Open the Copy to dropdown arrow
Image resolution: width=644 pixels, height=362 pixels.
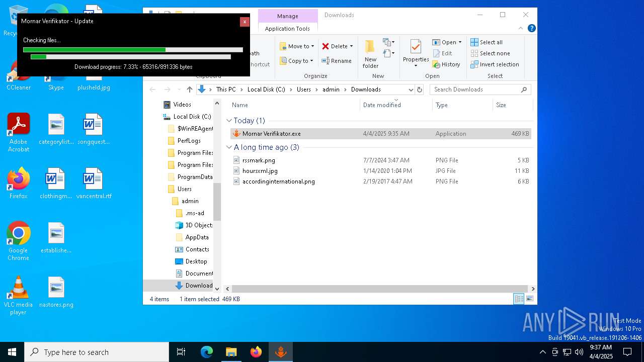click(x=311, y=61)
